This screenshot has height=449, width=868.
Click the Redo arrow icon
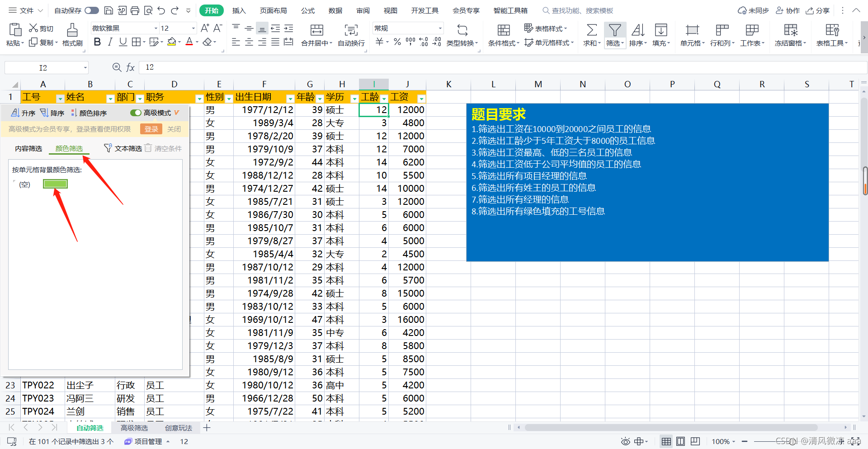pyautogui.click(x=175, y=10)
